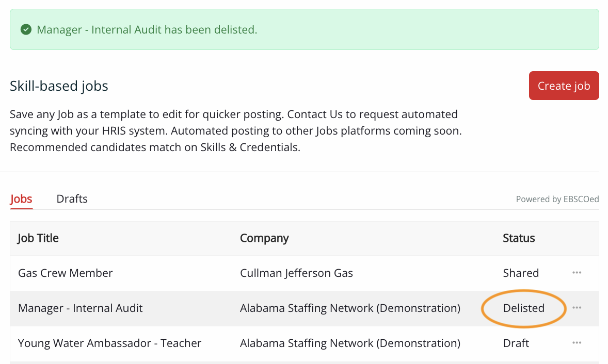Click the Job Title column header
Screen dimensions: 608x364
(x=38, y=238)
